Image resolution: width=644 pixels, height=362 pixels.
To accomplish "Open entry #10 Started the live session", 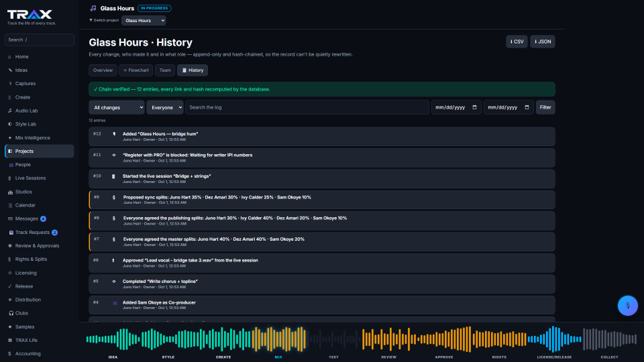I will [321, 179].
